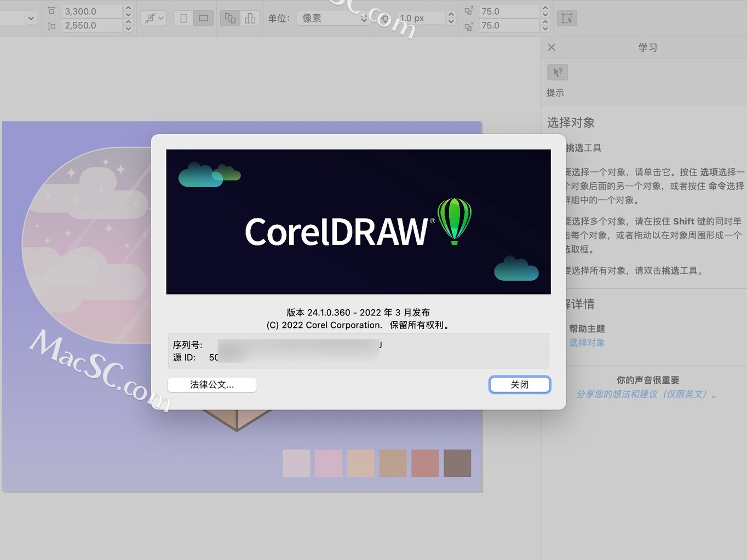Viewport: 747px width, 560px height.
Task: Select the landscape page orientation icon
Action: click(203, 18)
